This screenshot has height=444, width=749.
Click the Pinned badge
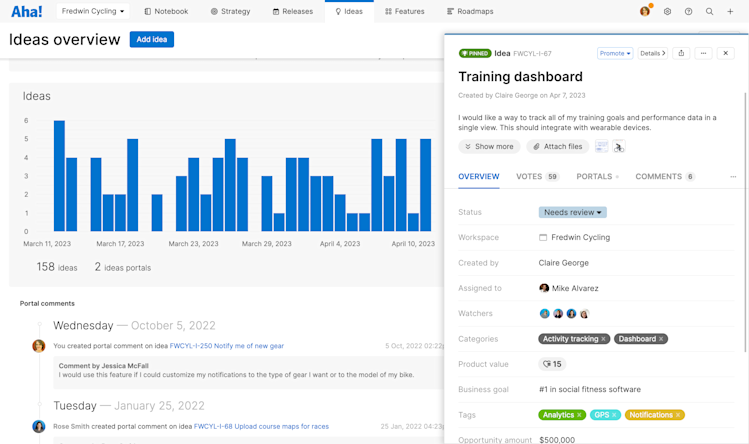[475, 53]
